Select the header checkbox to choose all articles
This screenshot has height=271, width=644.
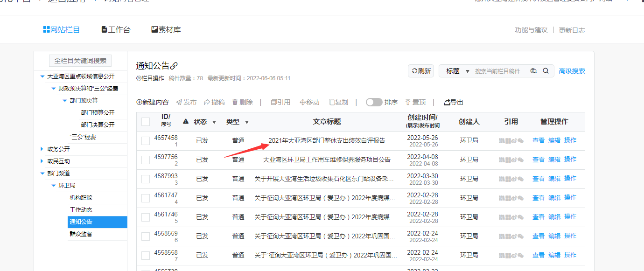point(145,121)
